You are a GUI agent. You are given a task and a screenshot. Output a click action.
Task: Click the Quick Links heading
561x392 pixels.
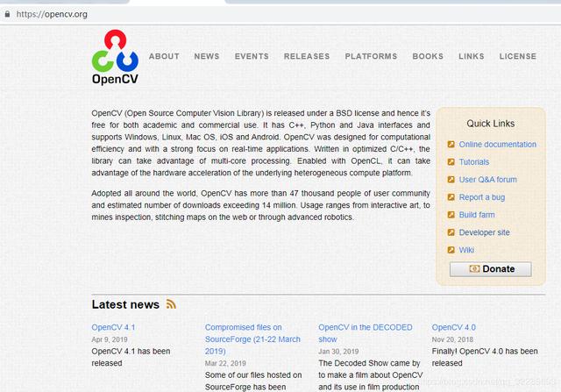(491, 124)
